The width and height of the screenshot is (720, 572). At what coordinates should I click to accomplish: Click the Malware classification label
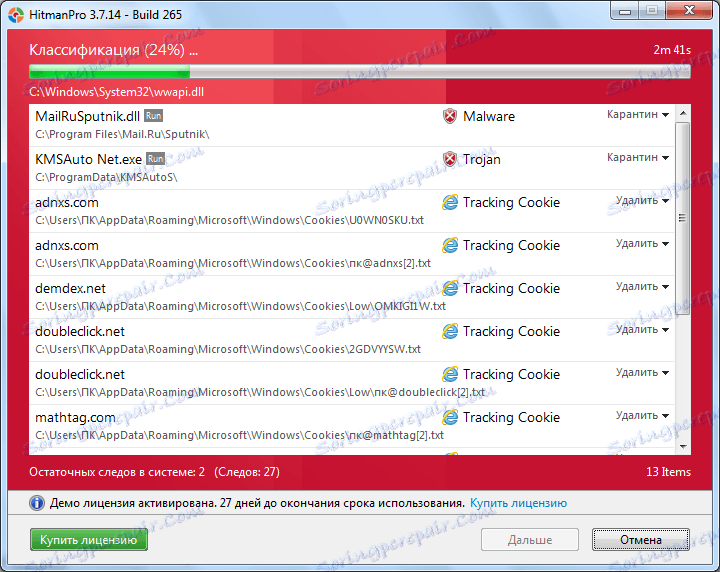click(x=489, y=117)
